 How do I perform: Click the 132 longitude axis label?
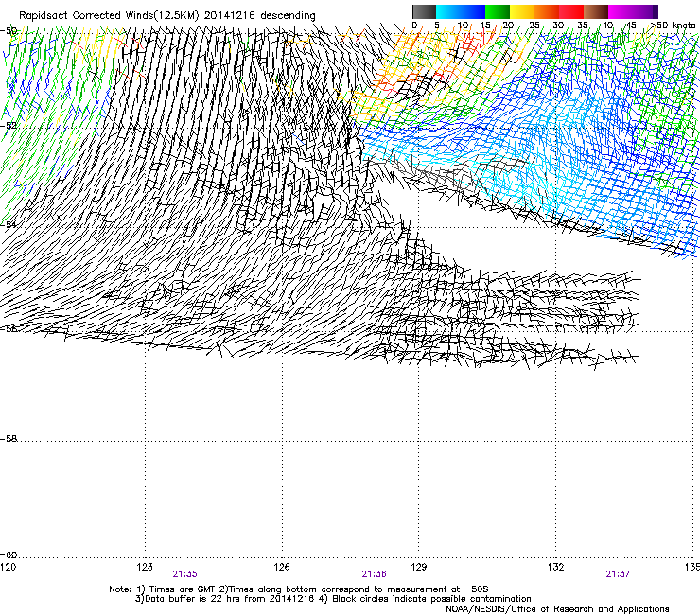click(x=556, y=567)
